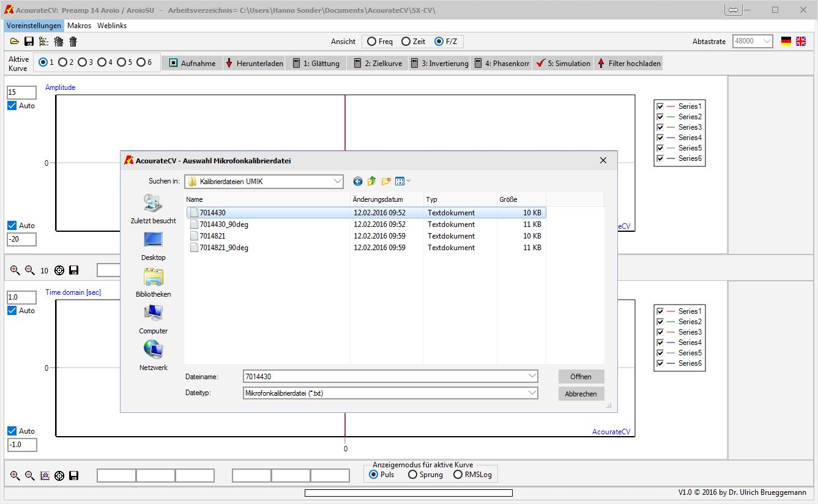Click the Abbrechen button
Screen dimensions: 818x504
581,393
